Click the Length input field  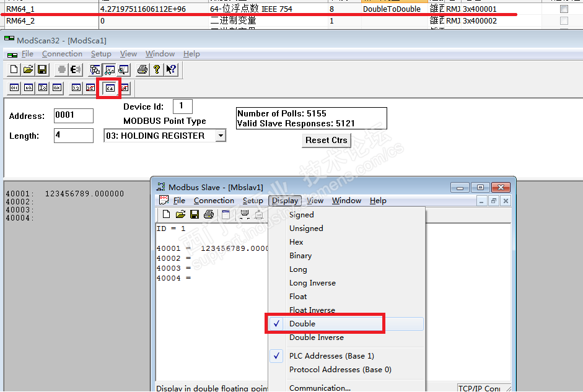(x=74, y=135)
